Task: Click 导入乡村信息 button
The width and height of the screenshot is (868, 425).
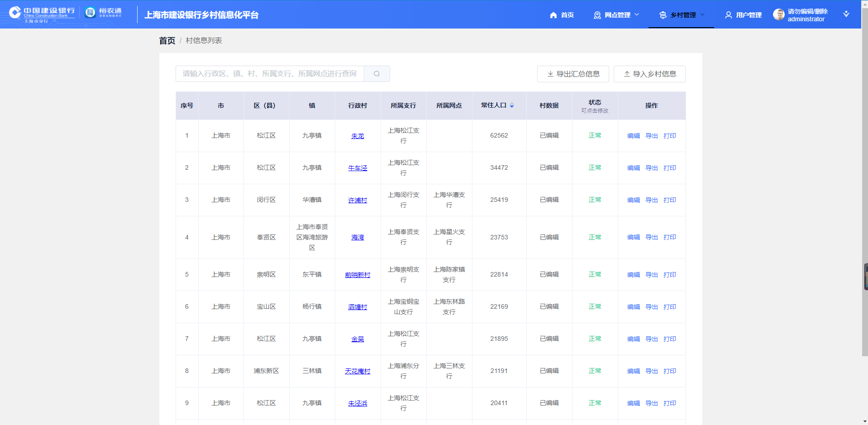Action: click(x=649, y=74)
